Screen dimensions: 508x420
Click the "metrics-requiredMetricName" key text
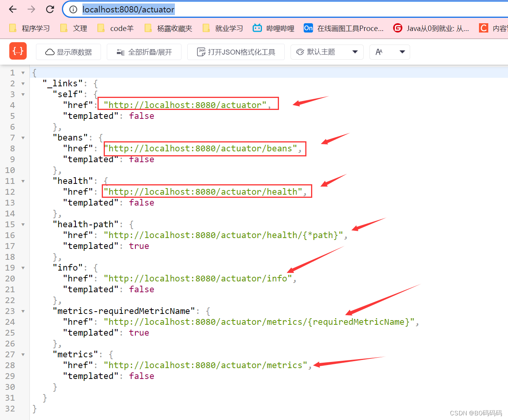124,311
